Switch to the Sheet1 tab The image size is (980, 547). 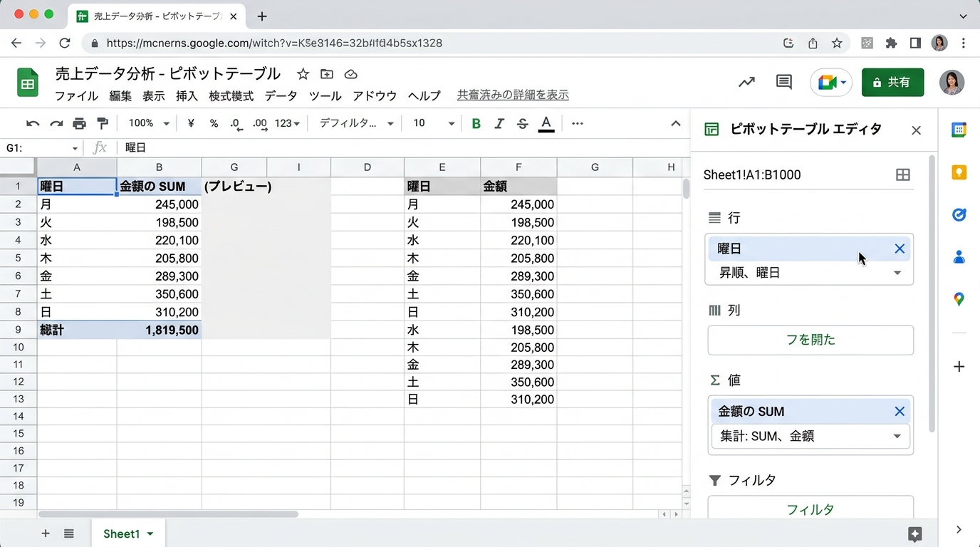point(121,533)
